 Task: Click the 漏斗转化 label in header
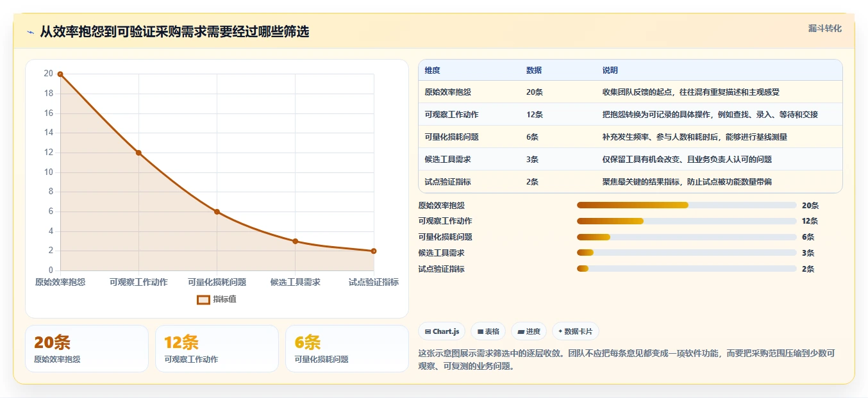point(824,29)
